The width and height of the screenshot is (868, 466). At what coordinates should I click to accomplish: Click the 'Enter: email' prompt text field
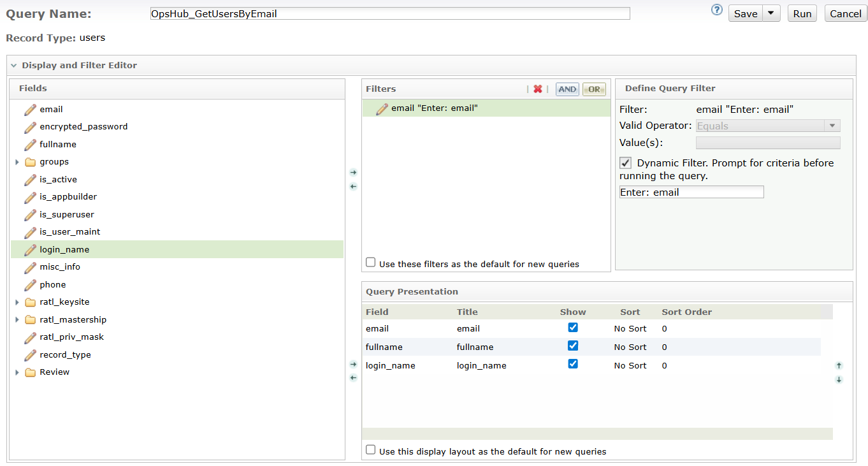click(691, 192)
